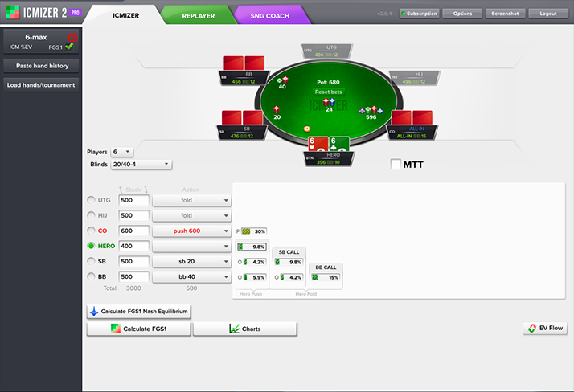
Task: Click the UTG seat plate on table
Action: tap(326, 51)
